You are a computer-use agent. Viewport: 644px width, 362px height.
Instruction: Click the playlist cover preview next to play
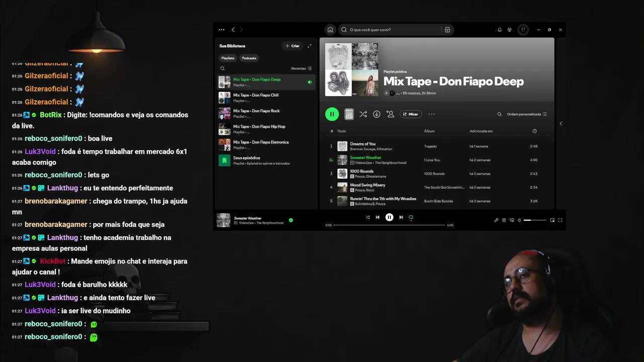click(349, 114)
